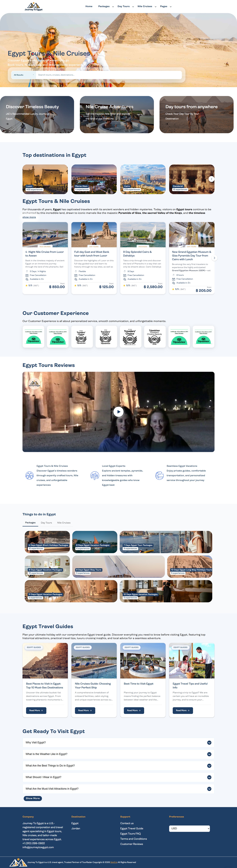Click Read More on Best Time to Visit Egypt
Viewport: 237px width, 868px height.
pos(134,710)
